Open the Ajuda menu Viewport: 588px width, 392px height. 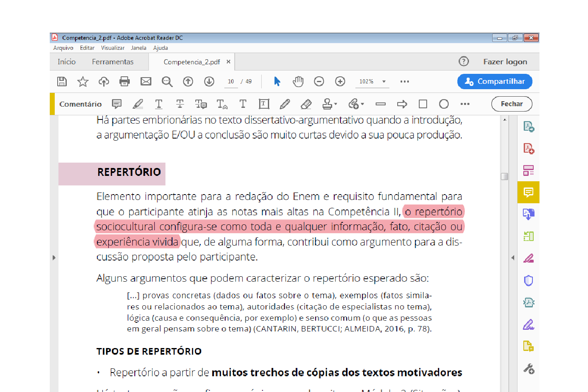160,48
